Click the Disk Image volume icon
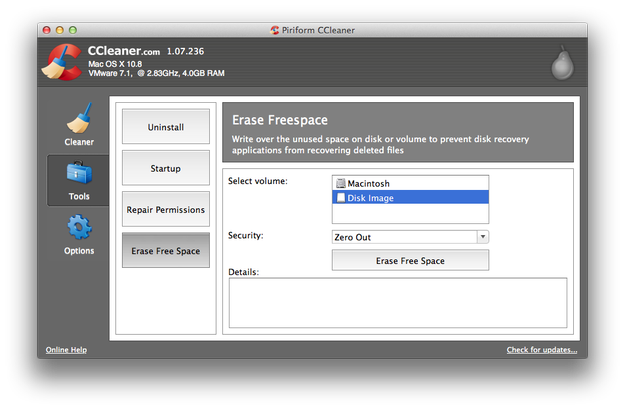 tap(340, 198)
